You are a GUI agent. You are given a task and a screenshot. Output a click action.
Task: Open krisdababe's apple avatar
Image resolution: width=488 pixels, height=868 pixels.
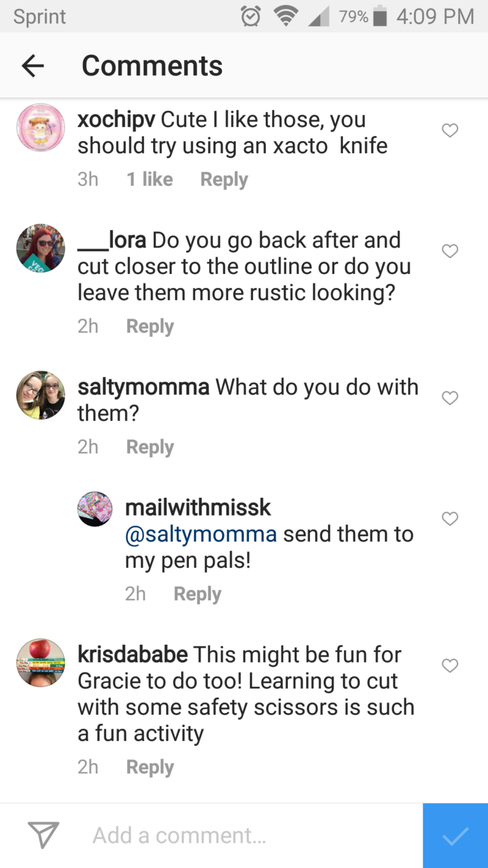(41, 663)
